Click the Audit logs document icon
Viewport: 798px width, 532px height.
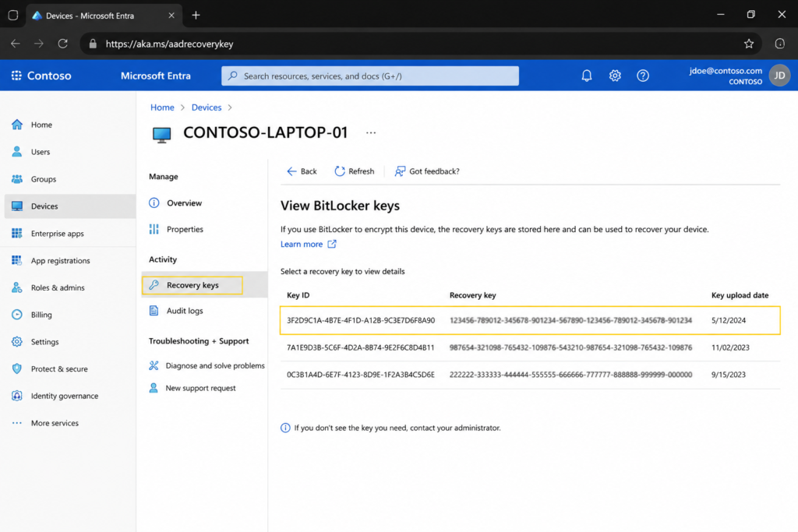(x=154, y=310)
